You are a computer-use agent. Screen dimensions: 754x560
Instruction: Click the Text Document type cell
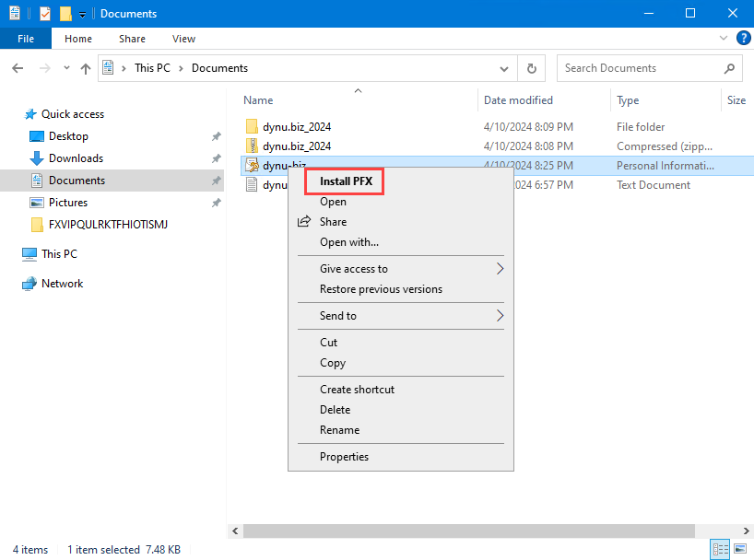click(653, 184)
